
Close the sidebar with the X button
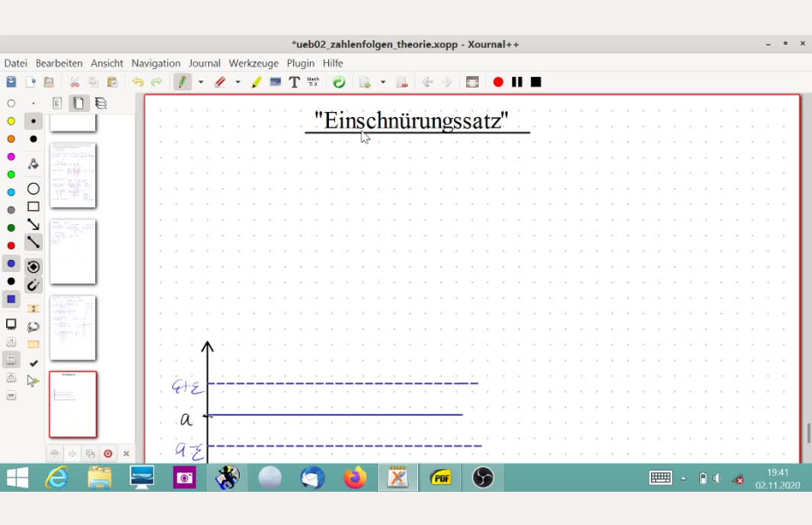pyautogui.click(x=126, y=453)
